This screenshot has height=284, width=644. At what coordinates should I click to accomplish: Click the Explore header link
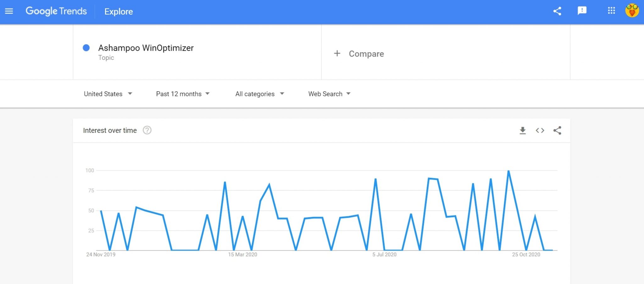tap(119, 12)
